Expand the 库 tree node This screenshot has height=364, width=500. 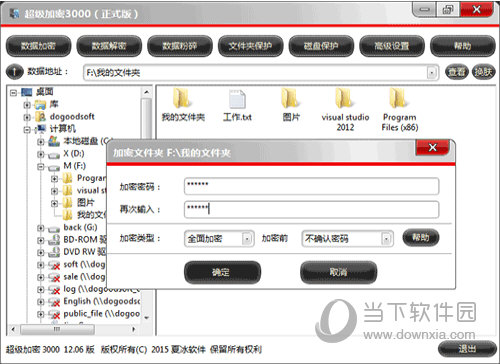[27, 105]
